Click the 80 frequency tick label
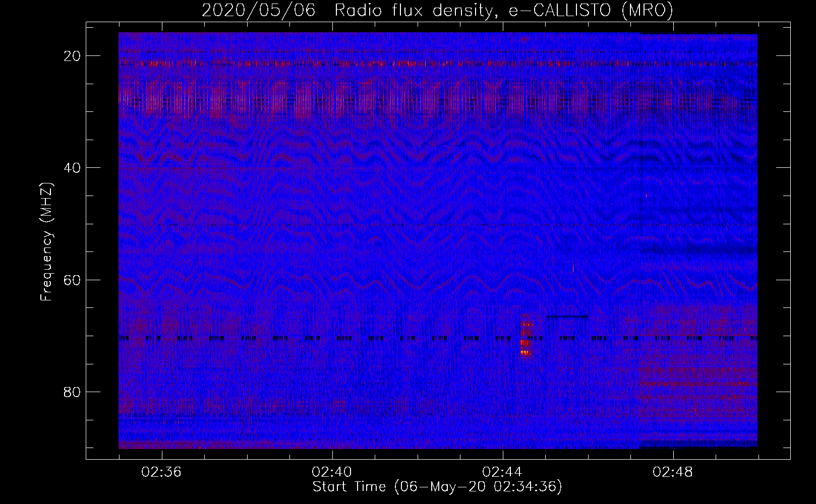This screenshot has height=504, width=816. [x=73, y=392]
